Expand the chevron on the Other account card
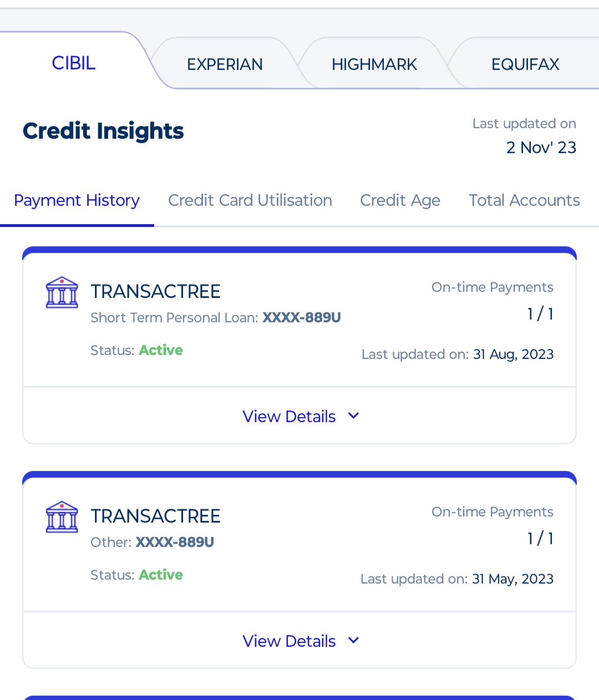Image resolution: width=599 pixels, height=700 pixels. tap(353, 641)
